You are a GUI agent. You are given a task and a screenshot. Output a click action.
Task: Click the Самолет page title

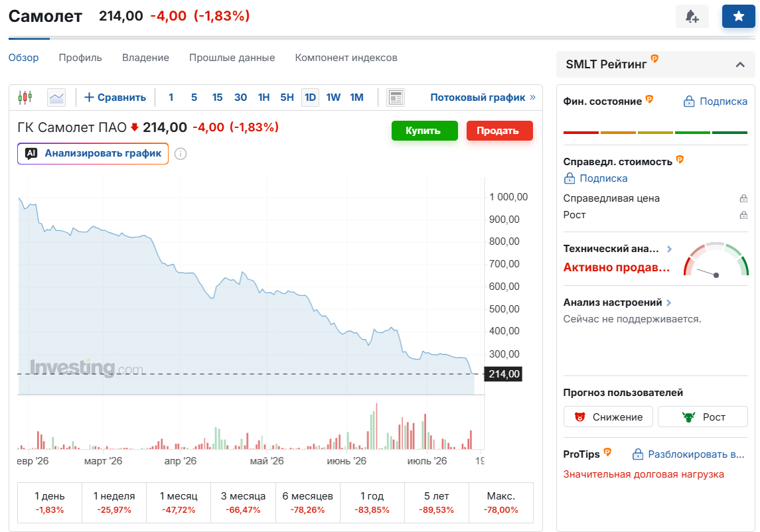click(x=46, y=17)
